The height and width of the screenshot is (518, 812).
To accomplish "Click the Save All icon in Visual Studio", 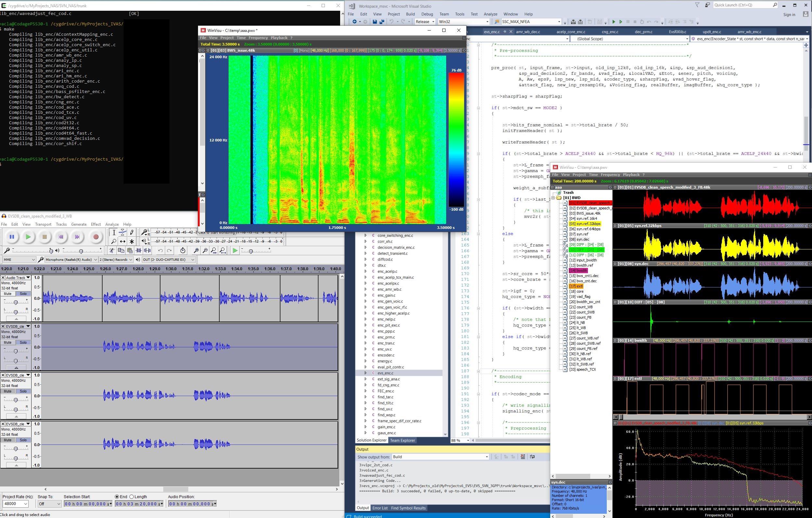I will 382,21.
